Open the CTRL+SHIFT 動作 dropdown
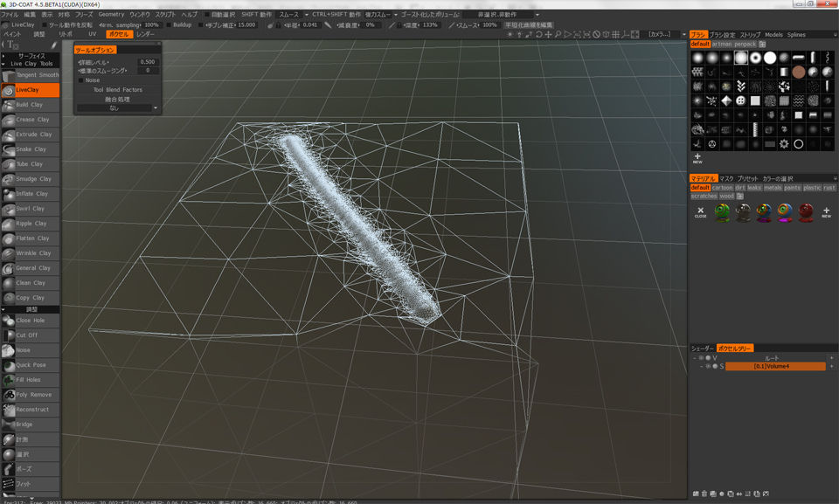The image size is (839, 504). point(382,15)
